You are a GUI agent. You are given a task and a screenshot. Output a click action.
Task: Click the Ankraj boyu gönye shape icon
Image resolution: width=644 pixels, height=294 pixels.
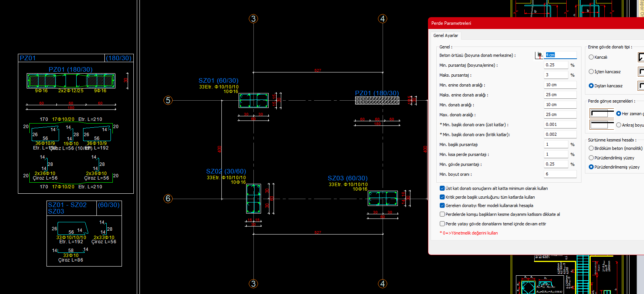click(602, 125)
